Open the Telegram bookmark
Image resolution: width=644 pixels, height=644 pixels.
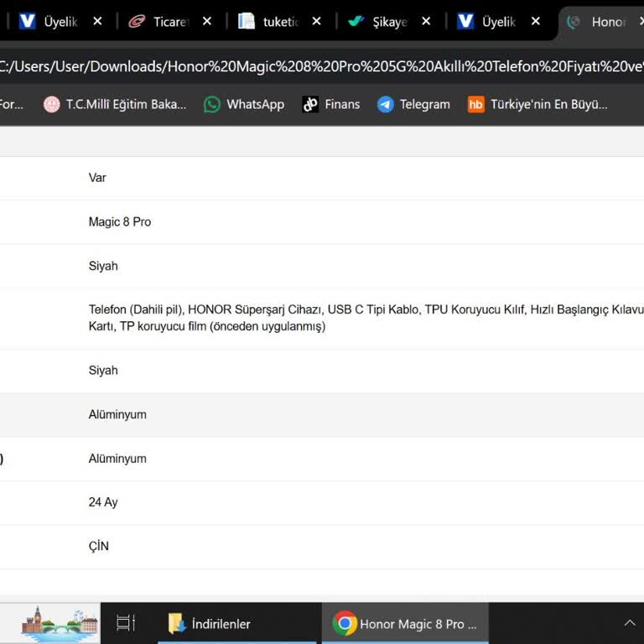click(413, 104)
